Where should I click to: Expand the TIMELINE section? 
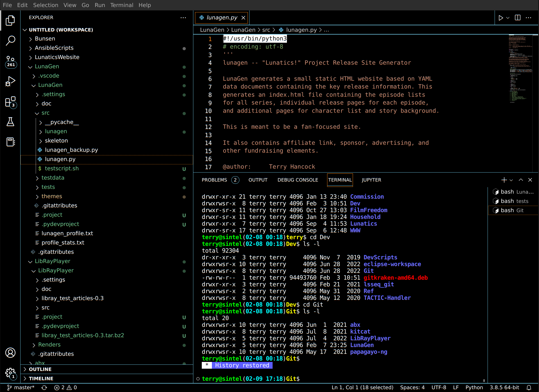(41, 379)
